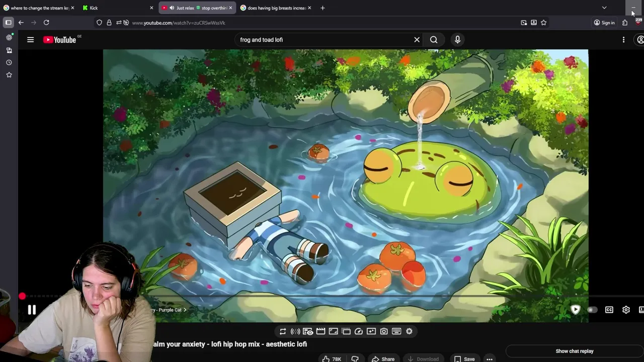The image size is (644, 362).
Task: Open more actions ellipsis button
Action: click(490, 359)
